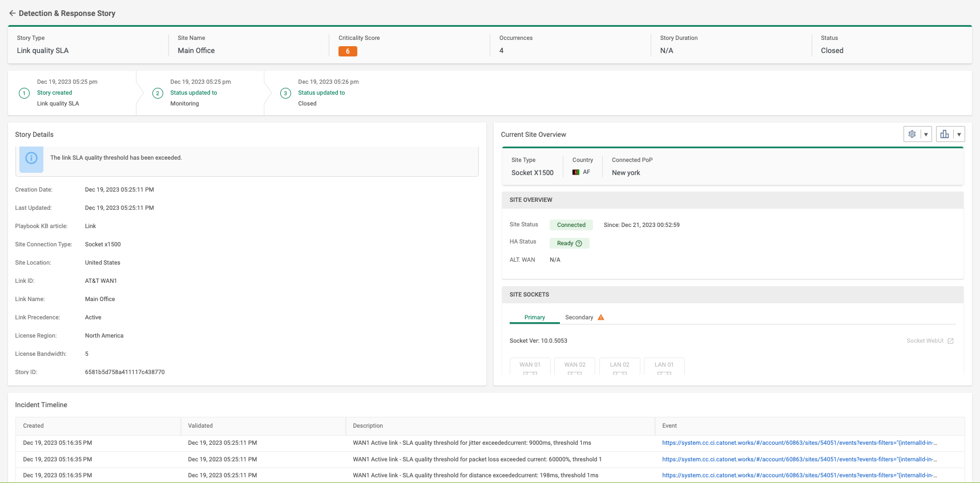This screenshot has width=980, height=483.
Task: Click the Status value Closed in header
Action: point(832,51)
